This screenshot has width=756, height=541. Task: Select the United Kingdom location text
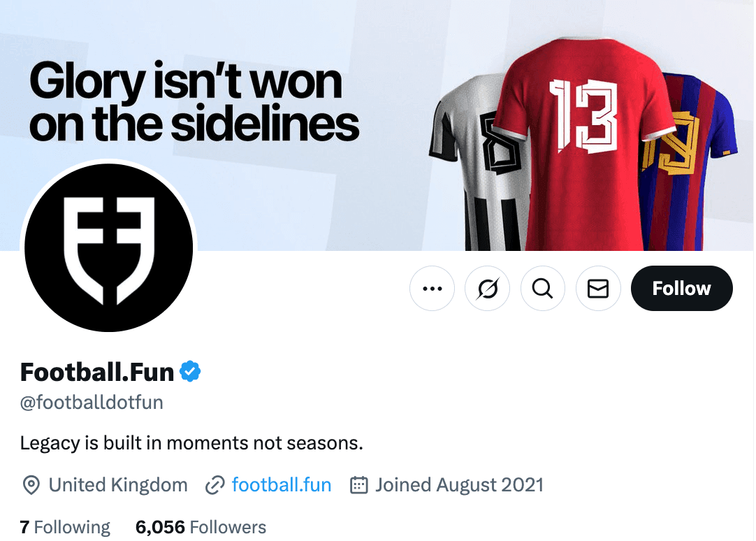(x=117, y=484)
